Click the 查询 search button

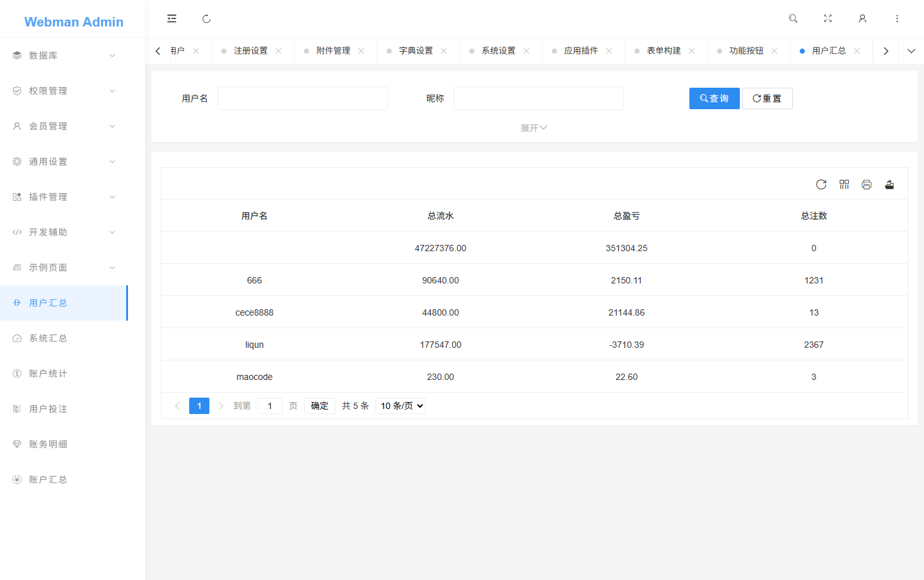[x=714, y=98]
